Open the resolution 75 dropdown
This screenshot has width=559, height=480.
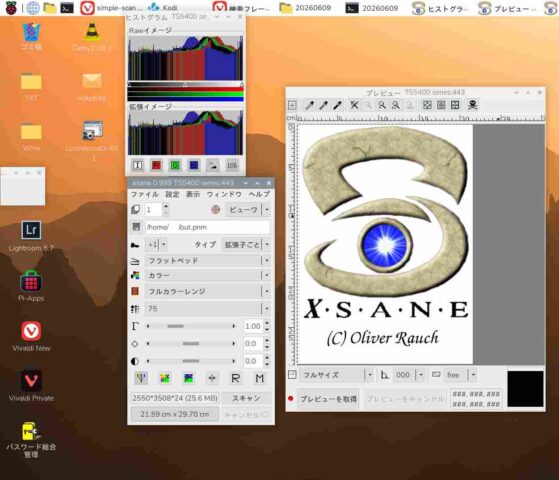click(x=207, y=308)
